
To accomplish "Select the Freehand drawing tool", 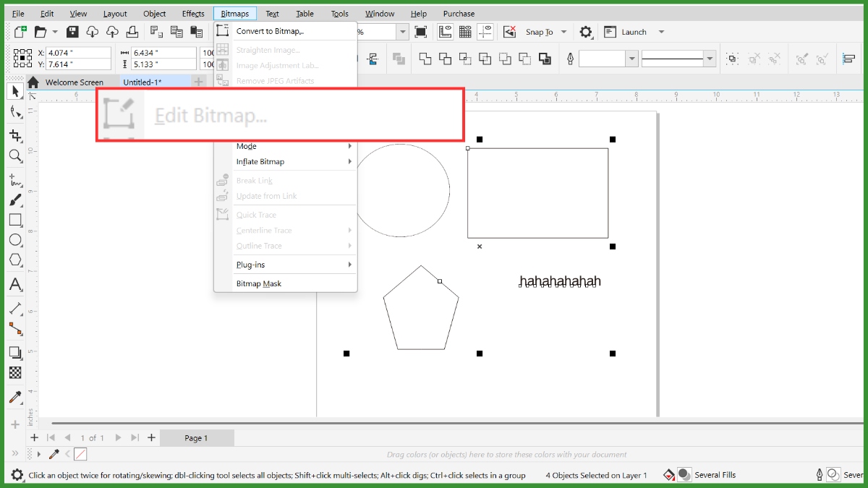I will [15, 180].
